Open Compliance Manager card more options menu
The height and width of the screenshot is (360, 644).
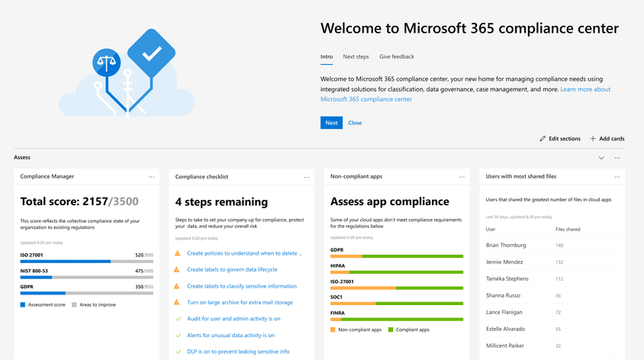point(151,177)
